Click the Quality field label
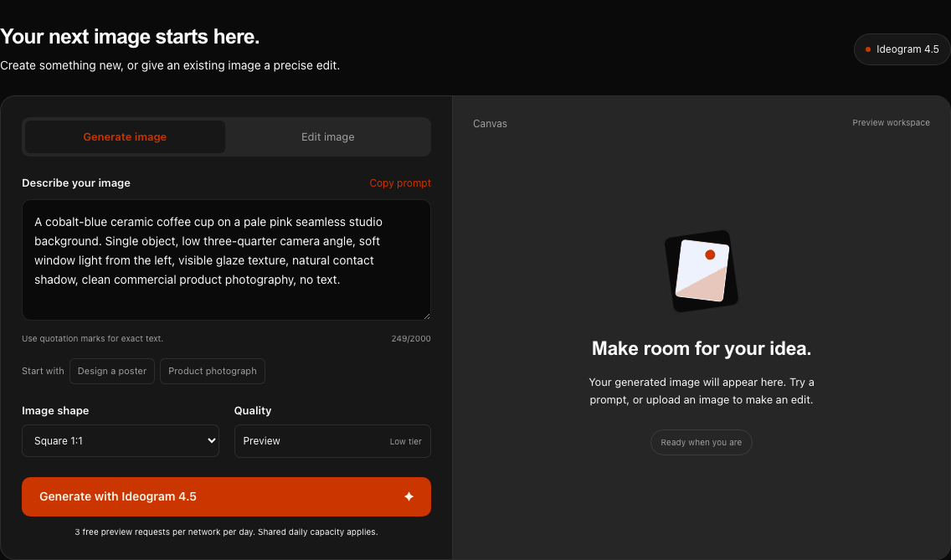This screenshot has height=560, width=951. coord(253,410)
